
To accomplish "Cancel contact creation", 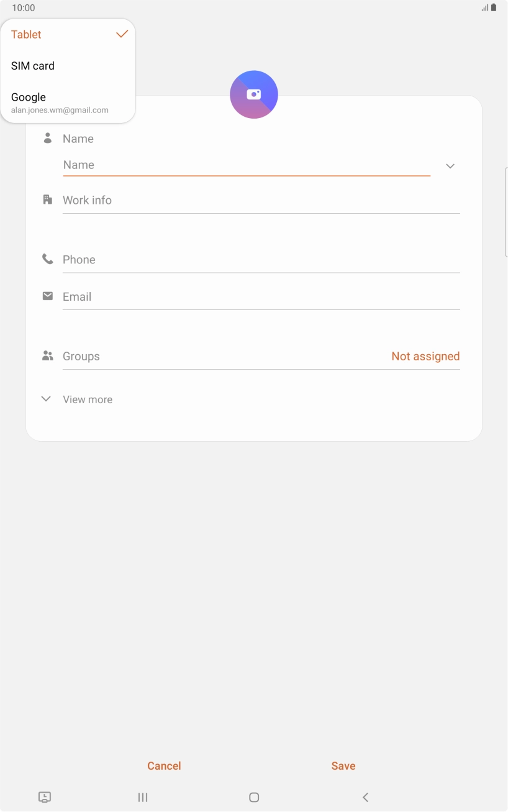I will [164, 765].
